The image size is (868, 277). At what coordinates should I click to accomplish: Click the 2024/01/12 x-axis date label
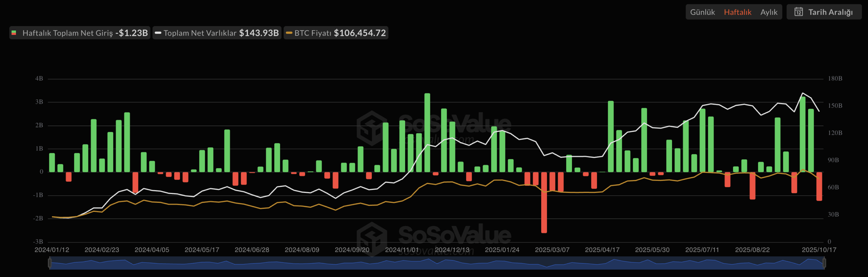pyautogui.click(x=52, y=250)
